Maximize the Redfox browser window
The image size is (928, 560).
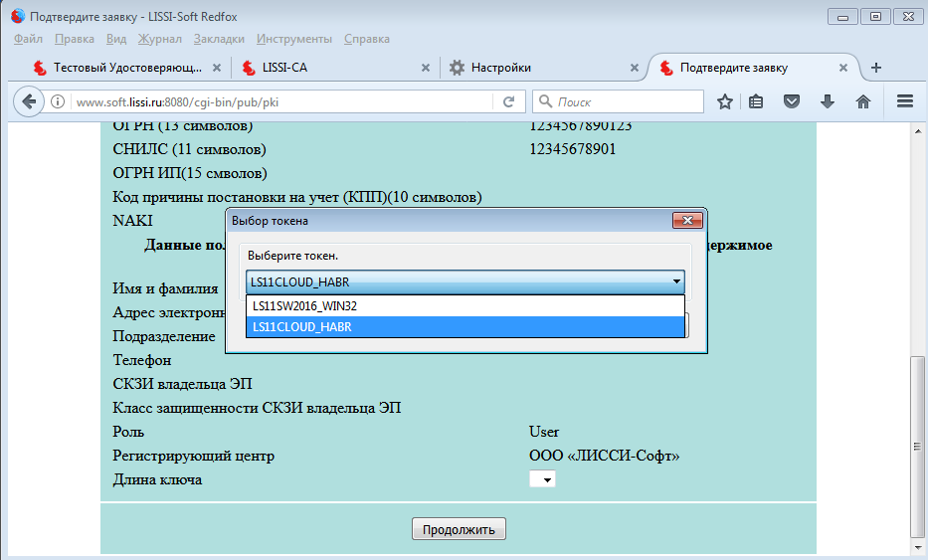875,17
